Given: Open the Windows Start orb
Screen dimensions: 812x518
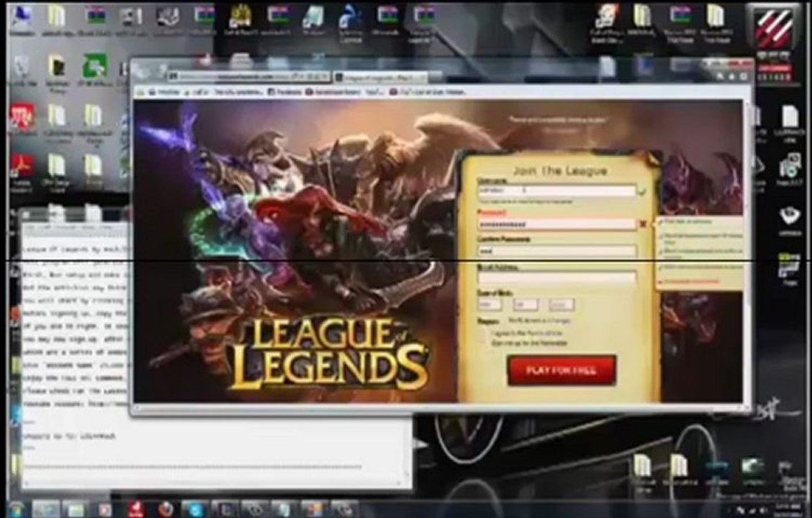Looking at the screenshot, I should point(16,509).
